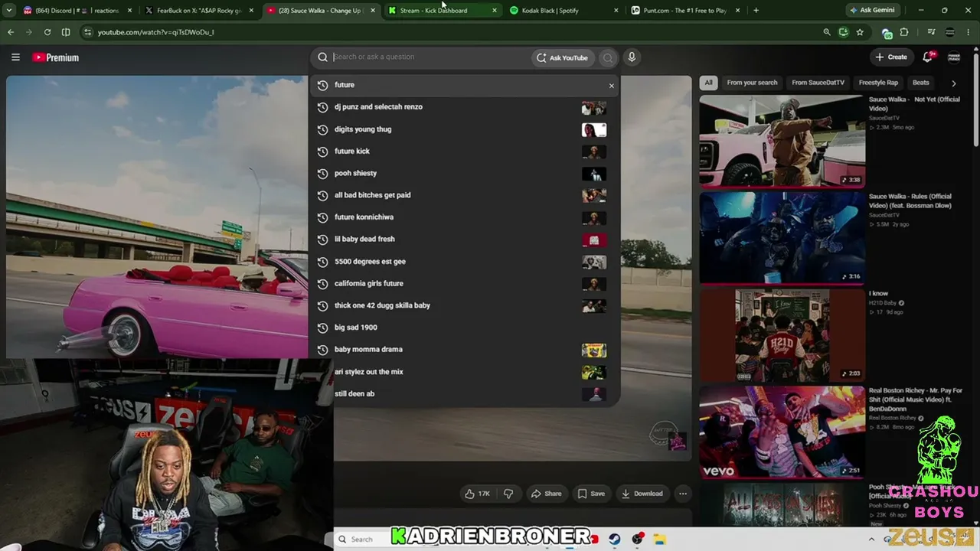The width and height of the screenshot is (980, 551).
Task: Bookmark this page with the star
Action: [860, 32]
